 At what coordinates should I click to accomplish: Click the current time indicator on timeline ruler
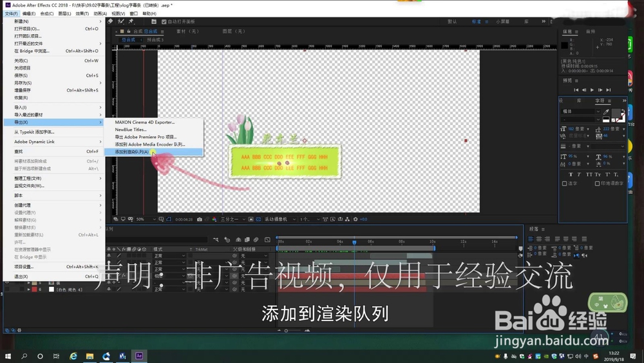(x=354, y=242)
